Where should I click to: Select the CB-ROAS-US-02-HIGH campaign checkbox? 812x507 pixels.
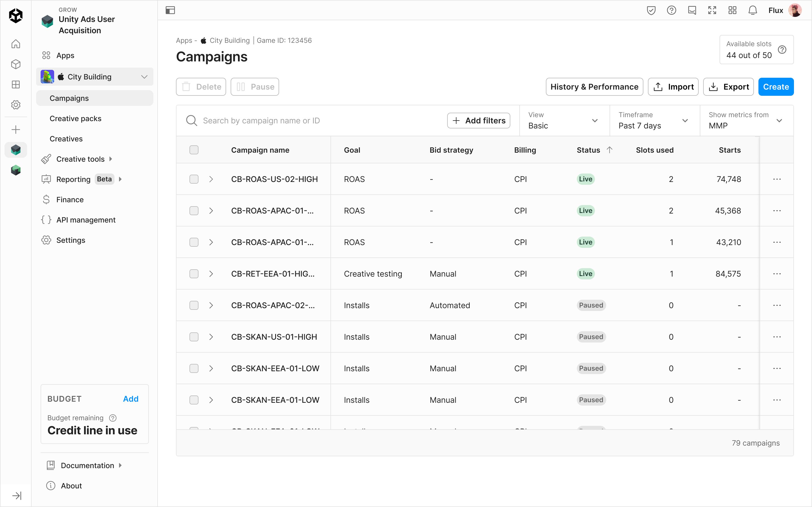[x=194, y=179]
